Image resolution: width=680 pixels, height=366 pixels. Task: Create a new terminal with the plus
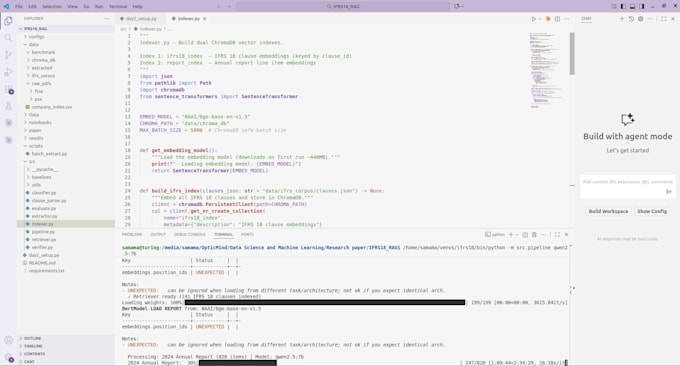pyautogui.click(x=511, y=235)
